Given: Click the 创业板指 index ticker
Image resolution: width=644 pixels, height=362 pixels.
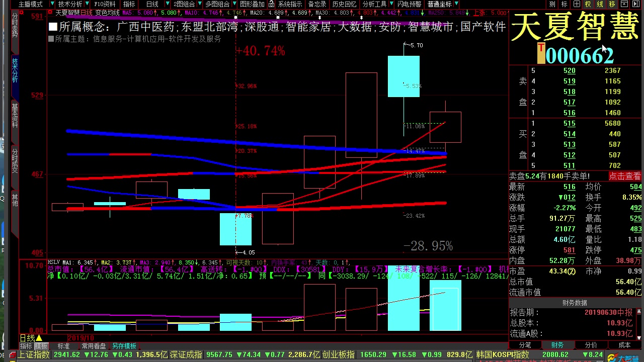Looking at the screenshot, I should point(339,354).
